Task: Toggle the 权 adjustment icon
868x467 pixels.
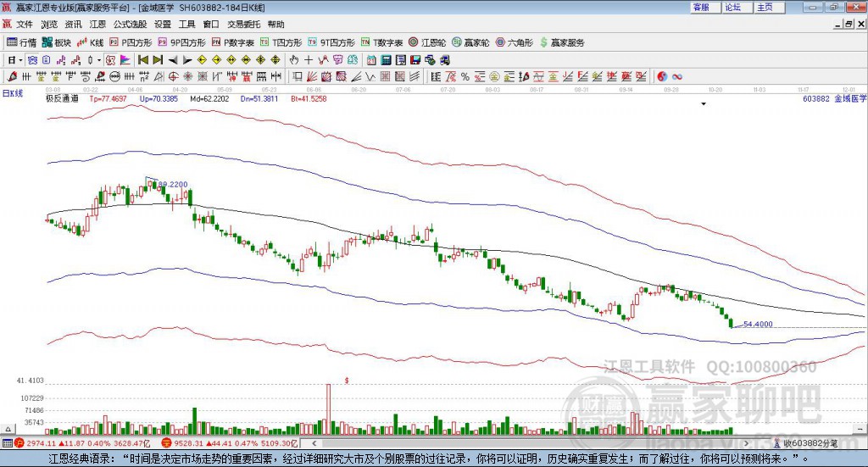Action: [109, 60]
